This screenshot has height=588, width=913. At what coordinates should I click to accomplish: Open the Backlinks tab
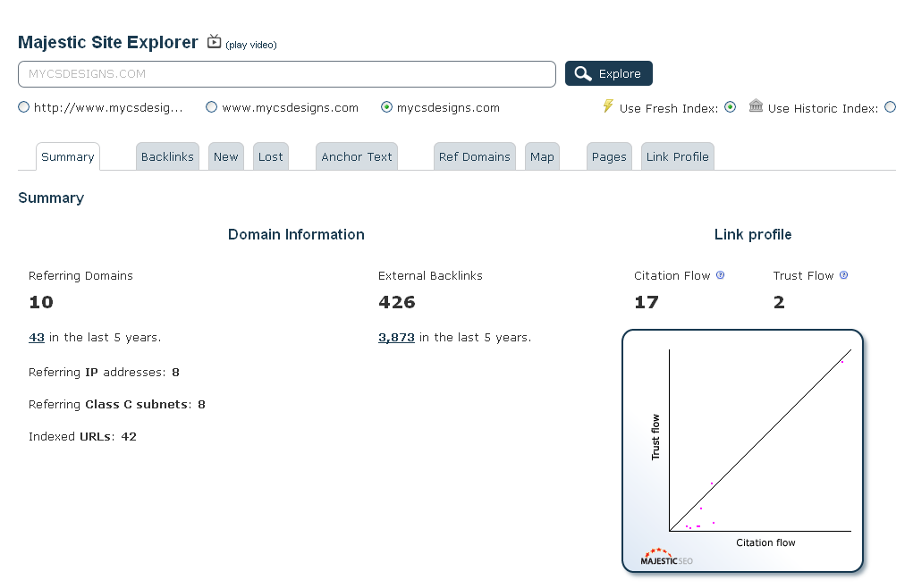pyautogui.click(x=167, y=156)
